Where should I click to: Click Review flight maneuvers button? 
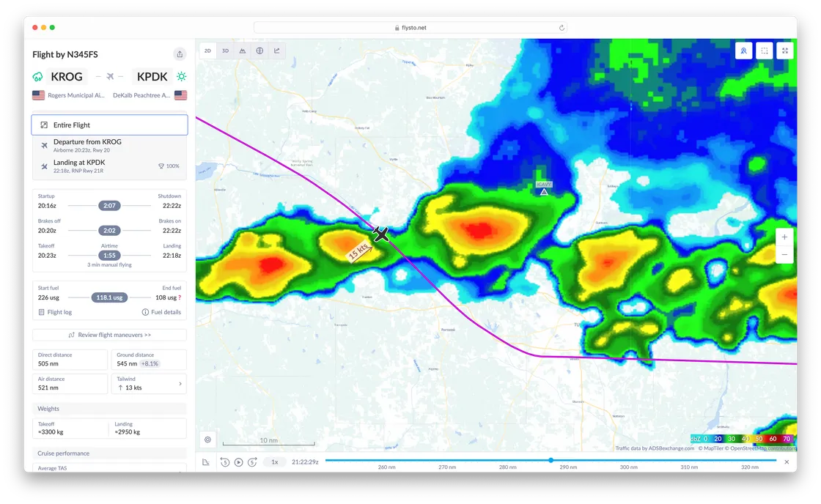coord(109,335)
